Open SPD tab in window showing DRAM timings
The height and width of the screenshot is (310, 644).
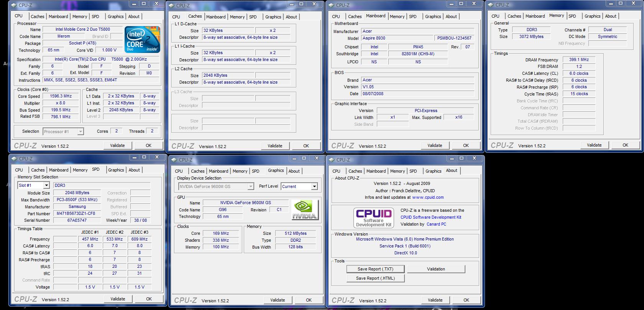point(572,16)
